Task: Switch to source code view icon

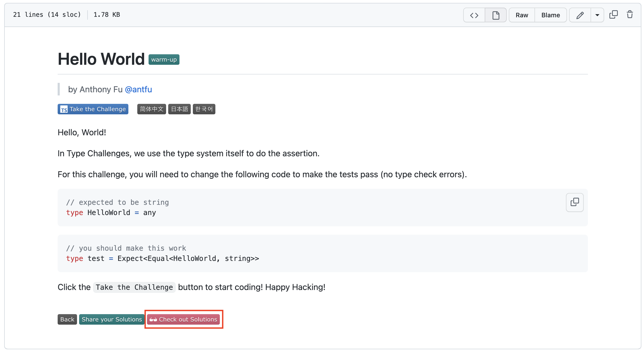Action: (x=474, y=15)
